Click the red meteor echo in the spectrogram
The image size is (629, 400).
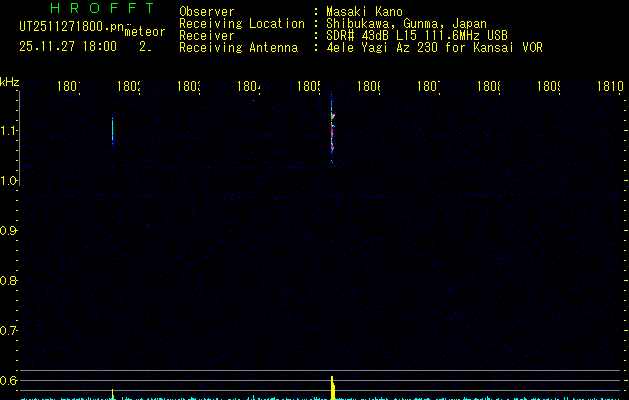coord(332,118)
